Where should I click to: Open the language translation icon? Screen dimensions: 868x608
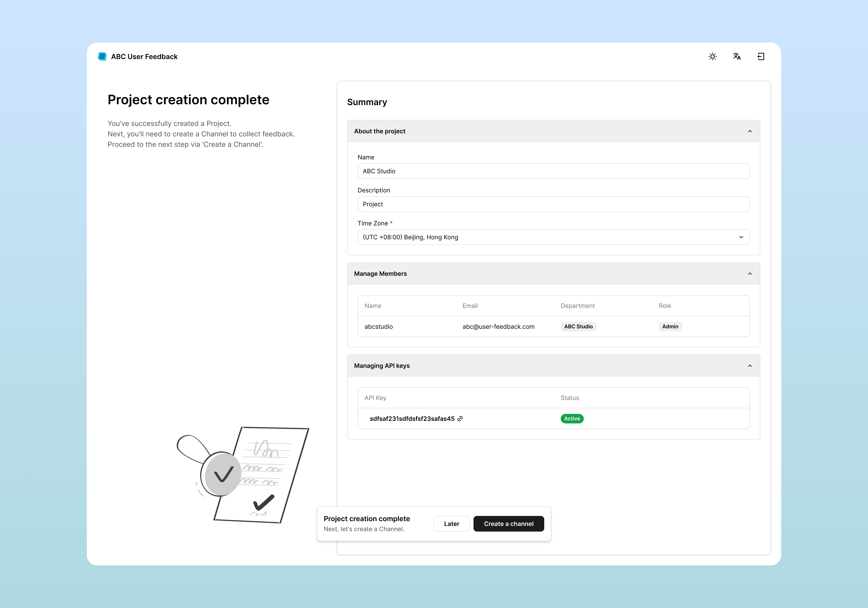pos(736,56)
